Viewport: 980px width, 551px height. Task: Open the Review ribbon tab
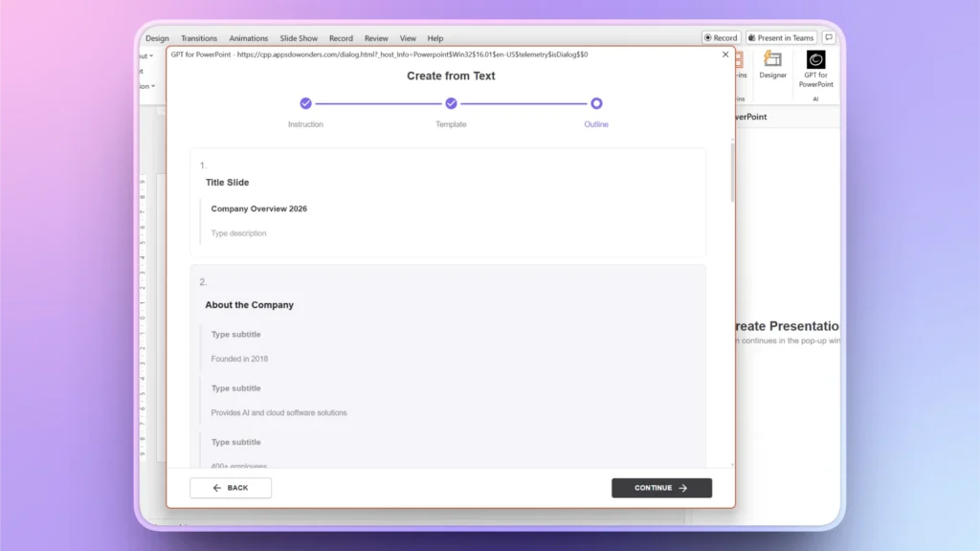(376, 38)
